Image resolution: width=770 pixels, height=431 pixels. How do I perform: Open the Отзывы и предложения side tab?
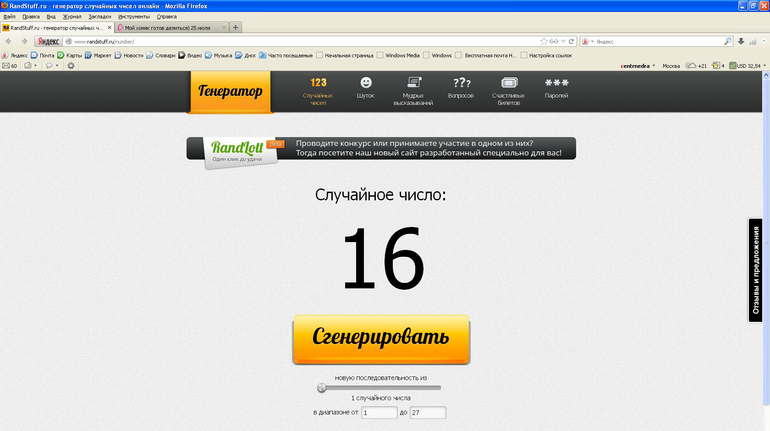pyautogui.click(x=755, y=270)
